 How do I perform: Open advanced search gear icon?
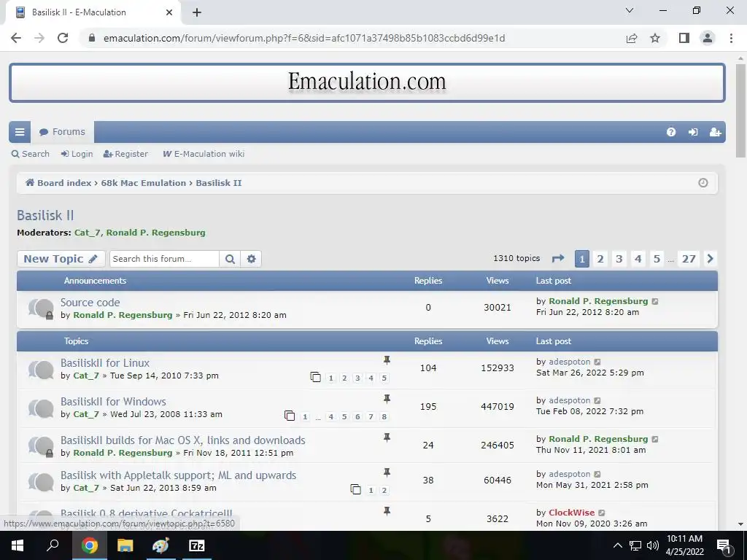[x=251, y=259]
